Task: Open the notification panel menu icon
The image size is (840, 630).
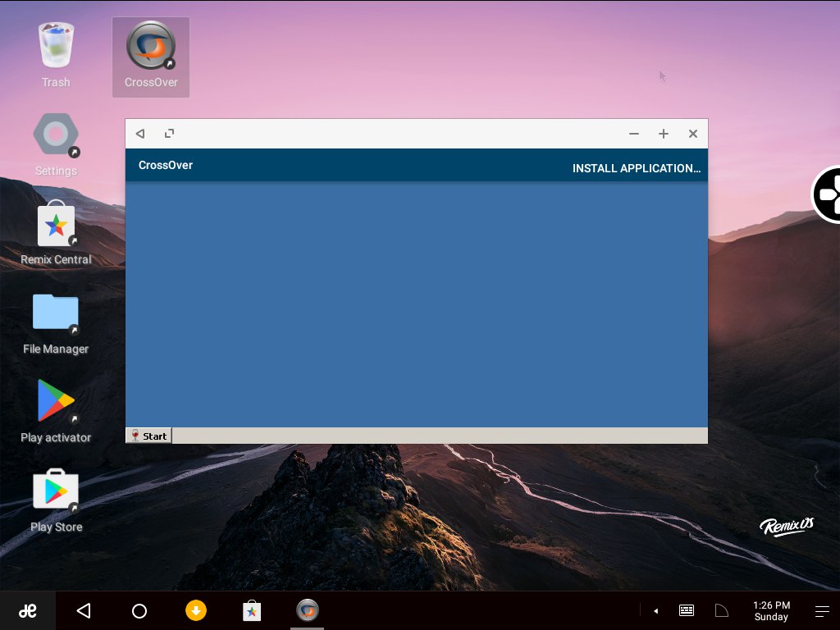Action: [822, 610]
